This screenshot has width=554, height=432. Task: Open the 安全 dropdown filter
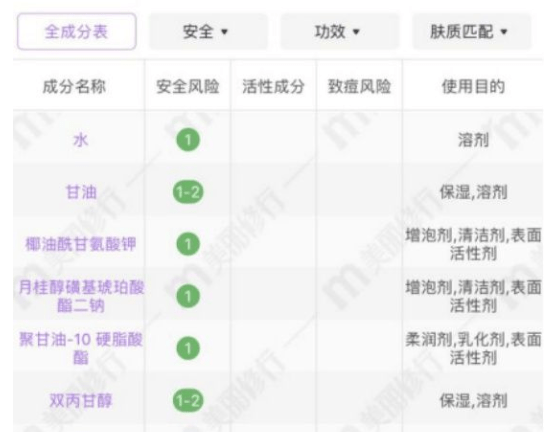coord(208,32)
